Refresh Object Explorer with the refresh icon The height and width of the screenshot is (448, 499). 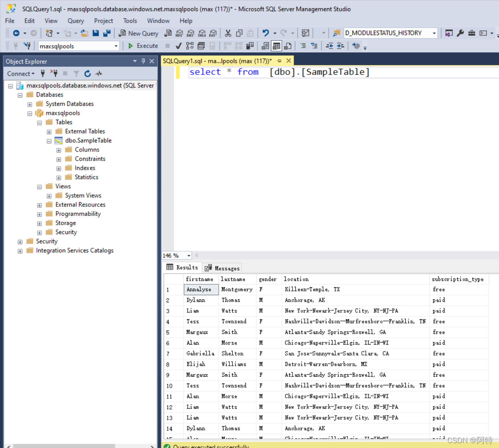coord(88,73)
